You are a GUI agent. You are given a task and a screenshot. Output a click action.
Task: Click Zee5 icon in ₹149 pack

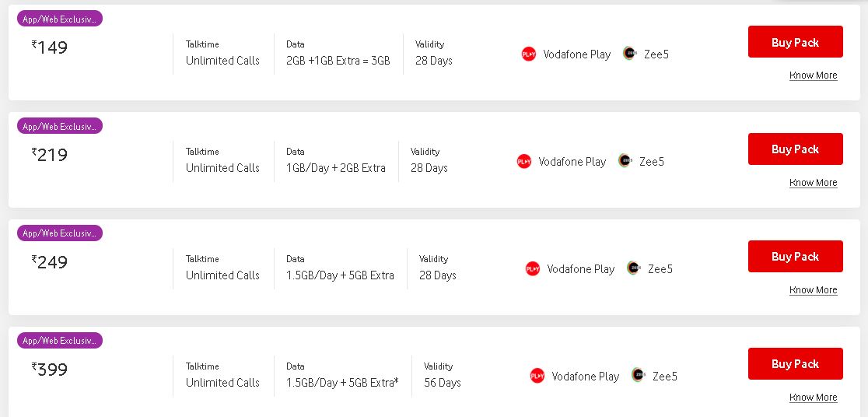tap(629, 53)
